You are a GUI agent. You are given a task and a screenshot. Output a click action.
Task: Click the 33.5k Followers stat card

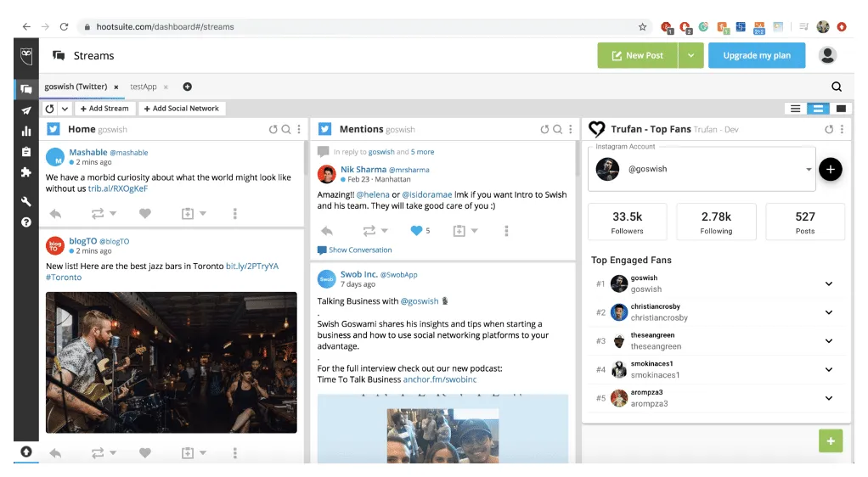[627, 222]
